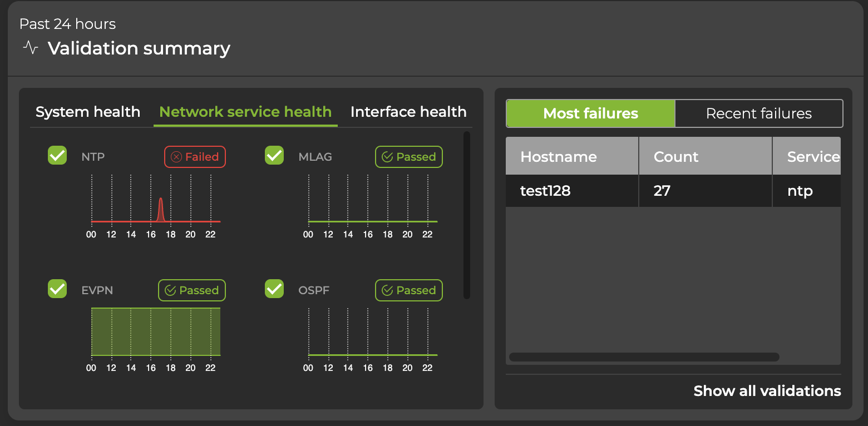Show the Most failures view

[590, 113]
